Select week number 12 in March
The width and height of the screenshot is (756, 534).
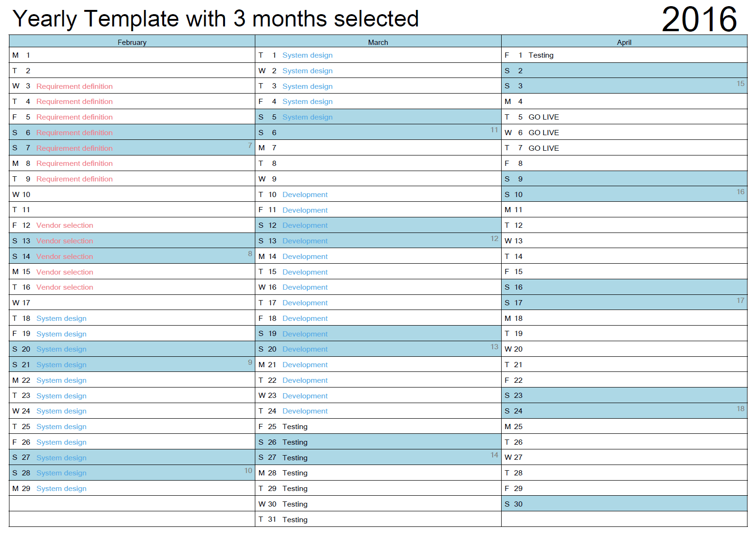(494, 239)
